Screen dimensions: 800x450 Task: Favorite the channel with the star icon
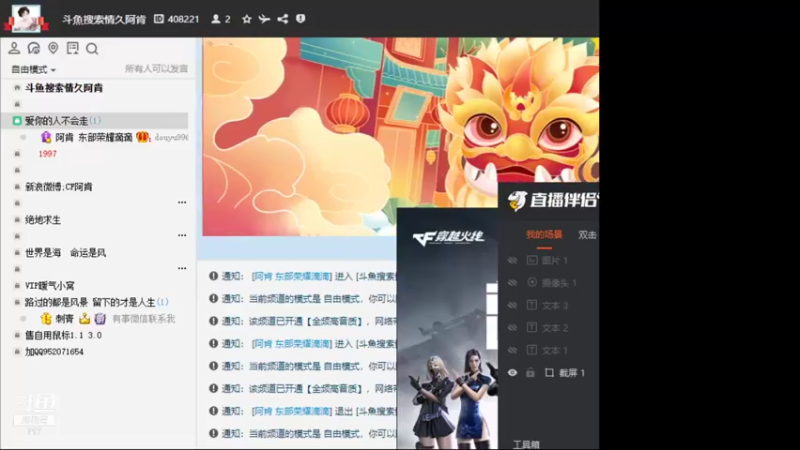click(247, 19)
